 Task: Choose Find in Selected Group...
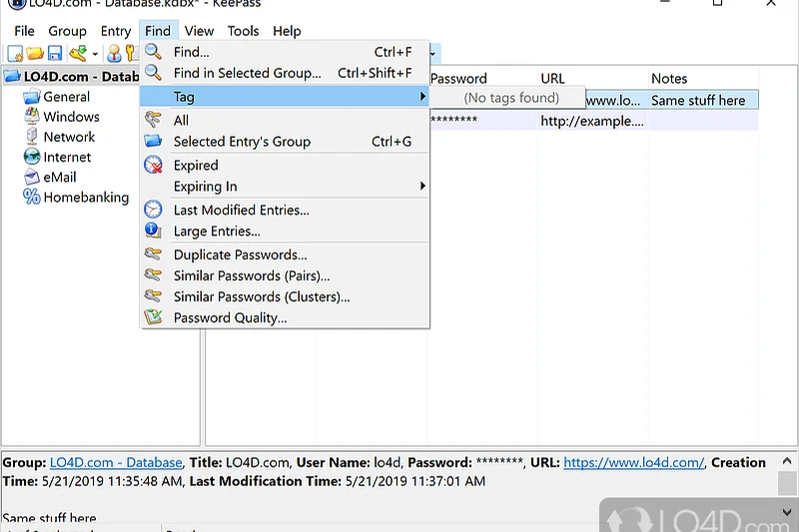click(285, 73)
